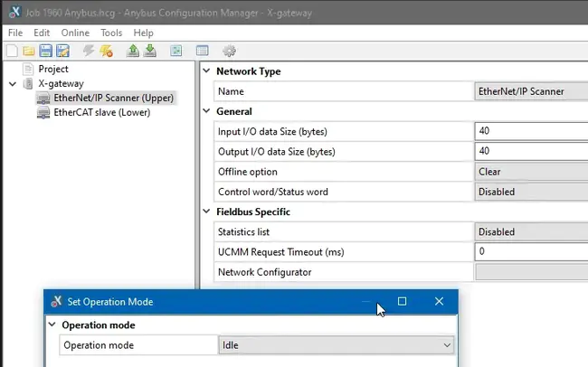Collapse the X-gateway tree node
This screenshot has width=588, height=367.
[12, 83]
